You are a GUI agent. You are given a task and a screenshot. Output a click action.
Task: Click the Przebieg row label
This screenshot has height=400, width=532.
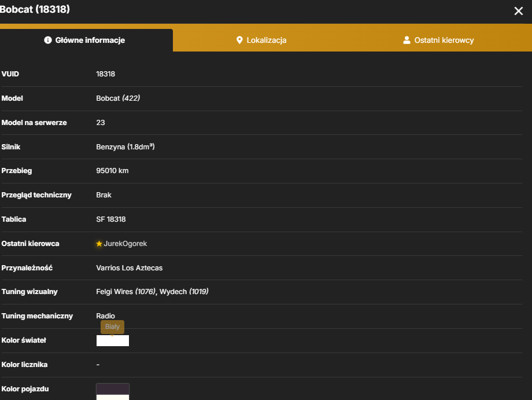point(17,171)
